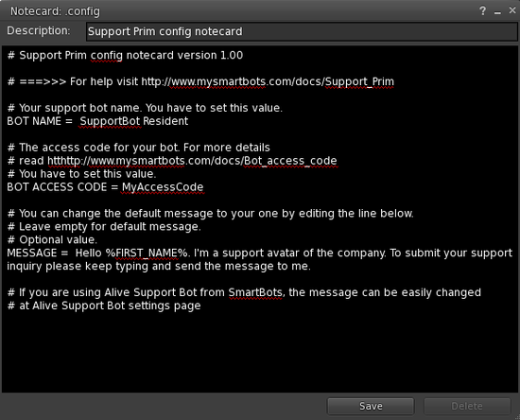This screenshot has width=520, height=420.
Task: Minimize the .config notecard window
Action: pos(497,11)
